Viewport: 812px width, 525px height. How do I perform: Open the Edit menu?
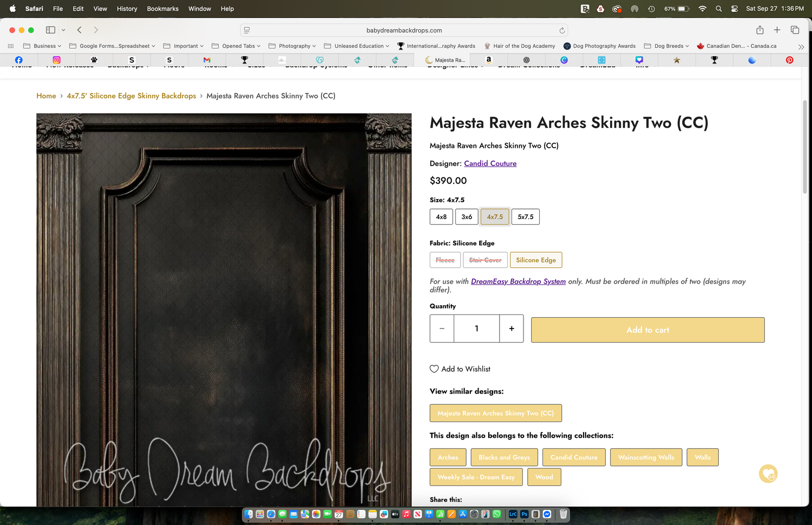point(78,9)
